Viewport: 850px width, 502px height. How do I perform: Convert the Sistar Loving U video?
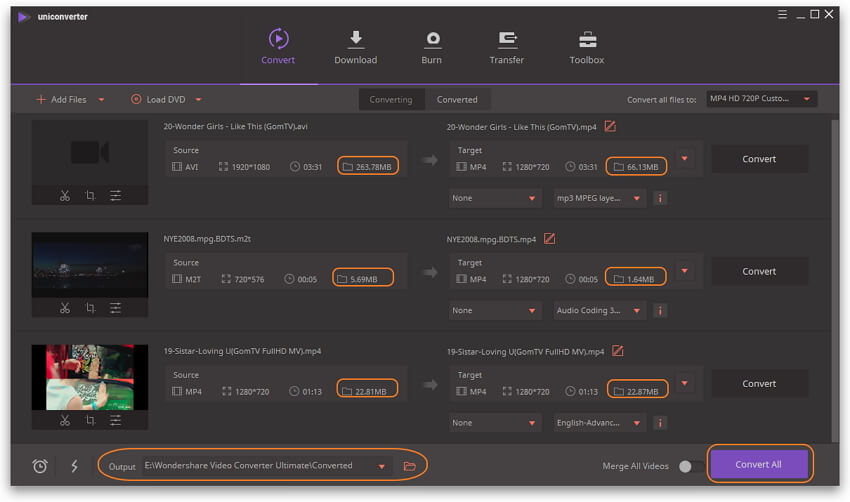(759, 383)
